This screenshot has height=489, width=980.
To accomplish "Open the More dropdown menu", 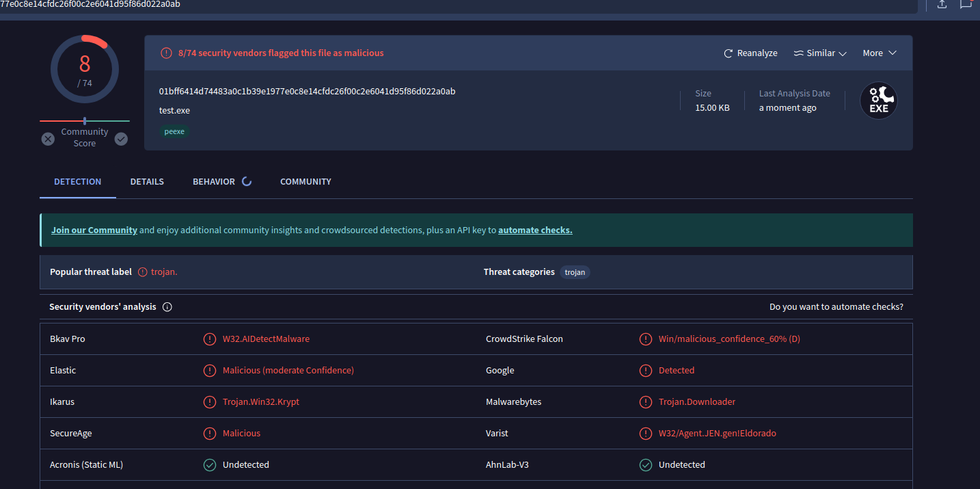I will pos(879,53).
